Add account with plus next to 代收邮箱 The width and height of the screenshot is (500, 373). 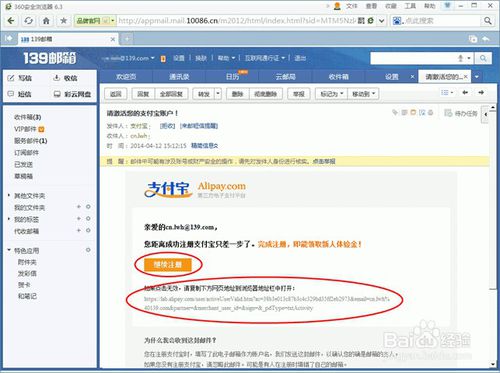click(x=79, y=230)
